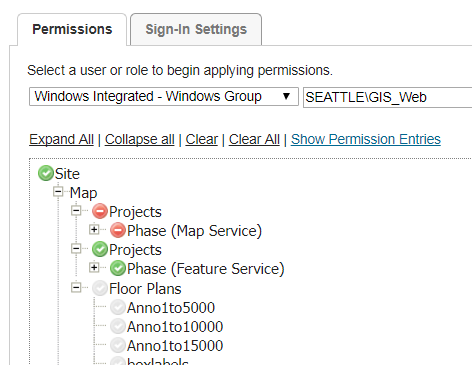Toggle gray permission icon for Floor Plans
472x365 pixels.
pos(100,288)
